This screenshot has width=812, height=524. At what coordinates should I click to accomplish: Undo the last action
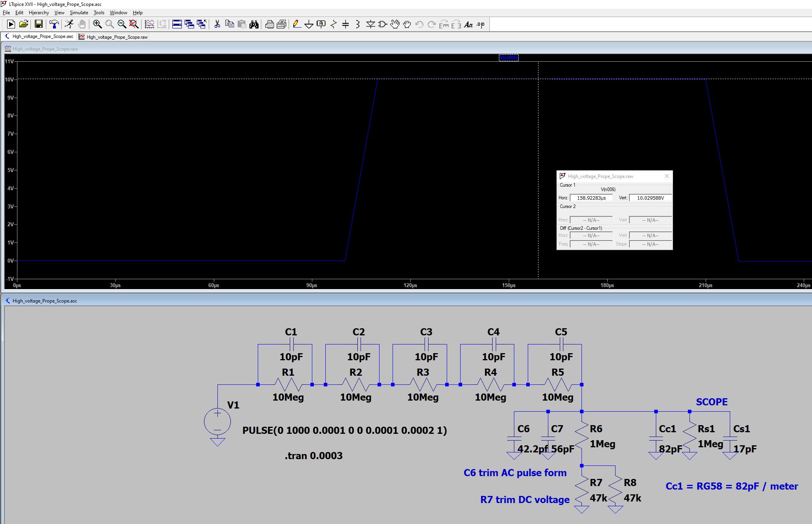419,24
